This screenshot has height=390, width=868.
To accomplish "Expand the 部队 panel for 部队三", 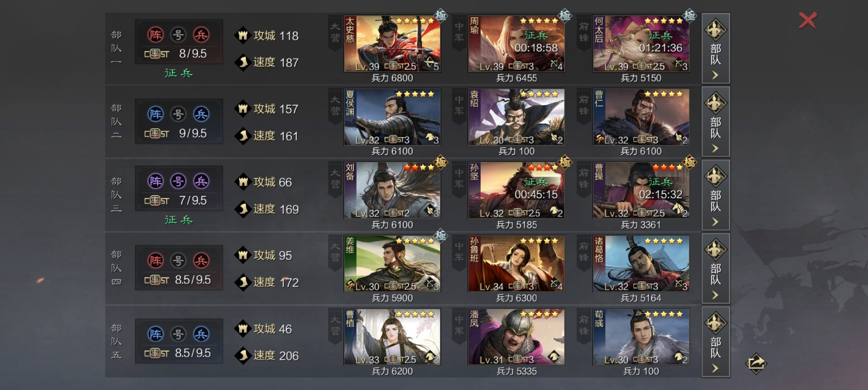I will (716, 195).
